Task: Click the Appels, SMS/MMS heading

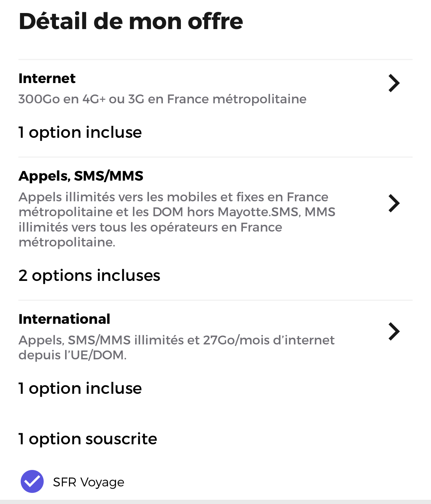Action: [81, 176]
